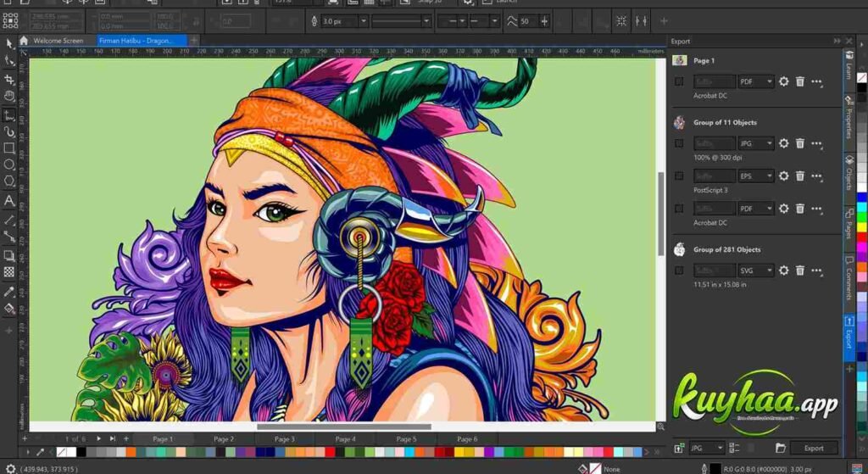868x474 pixels.
Task: Collapse the Export docker with double arrows
Action: pyautogui.click(x=837, y=41)
